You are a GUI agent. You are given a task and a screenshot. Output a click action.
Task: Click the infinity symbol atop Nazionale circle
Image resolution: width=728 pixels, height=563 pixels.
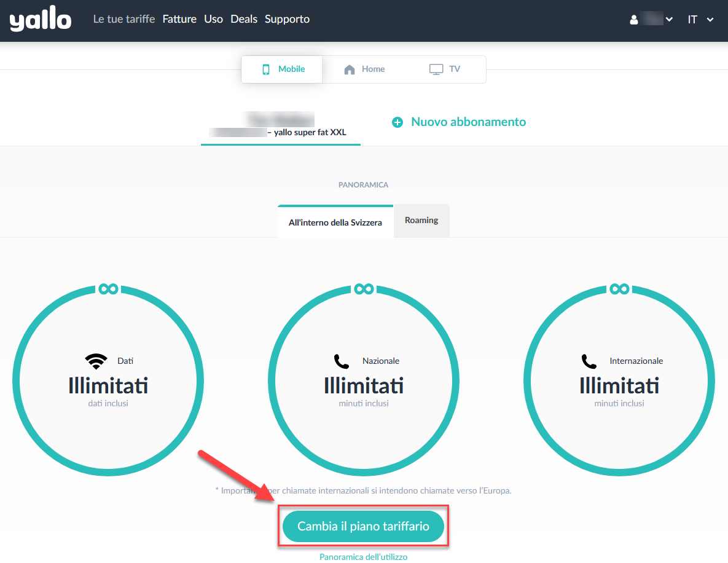(364, 289)
